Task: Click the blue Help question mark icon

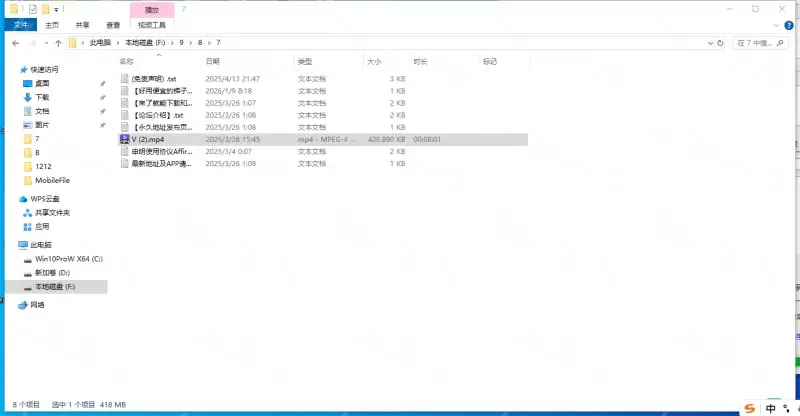Action: tap(791, 25)
